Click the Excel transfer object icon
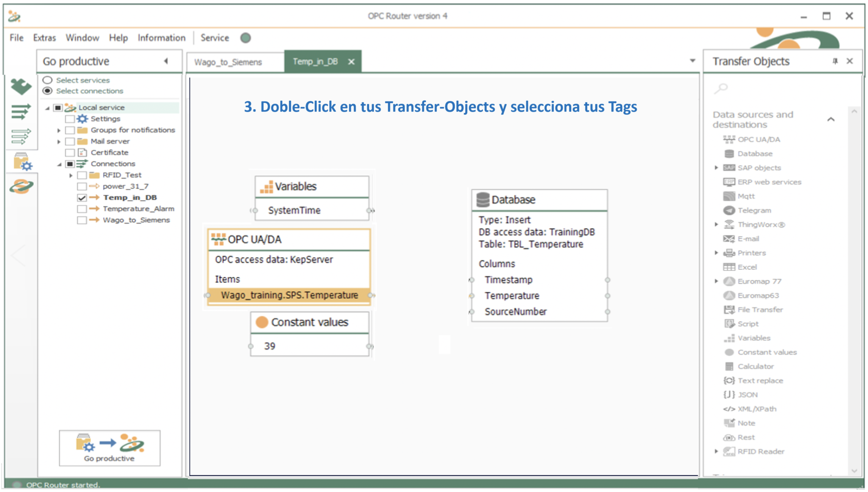The image size is (868, 492). [729, 267]
